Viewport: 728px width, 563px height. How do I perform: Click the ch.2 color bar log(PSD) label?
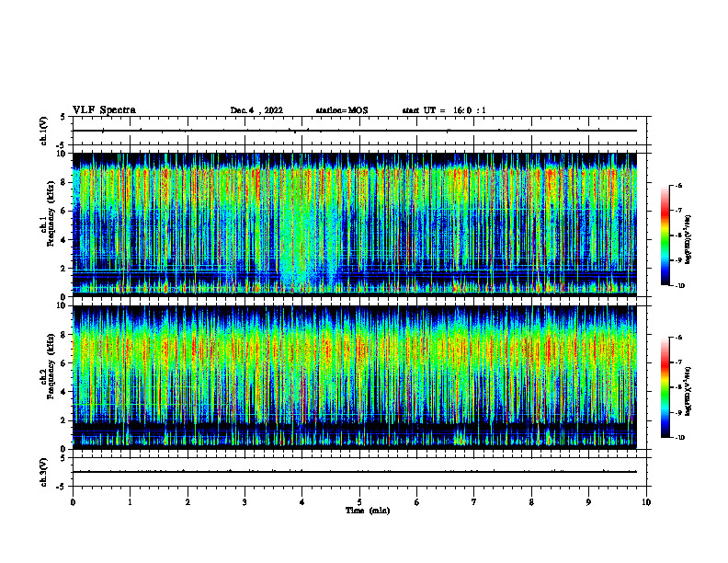click(x=688, y=391)
